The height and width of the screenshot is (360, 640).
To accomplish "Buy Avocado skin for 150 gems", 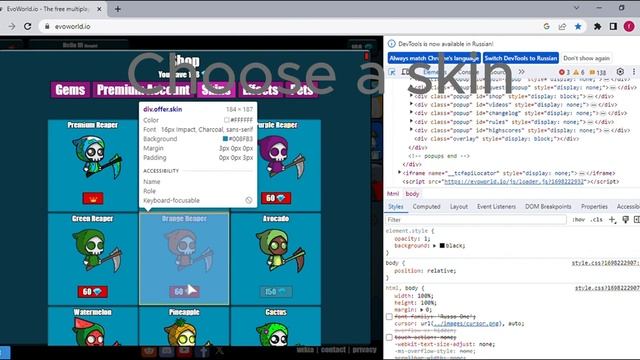I will [276, 292].
